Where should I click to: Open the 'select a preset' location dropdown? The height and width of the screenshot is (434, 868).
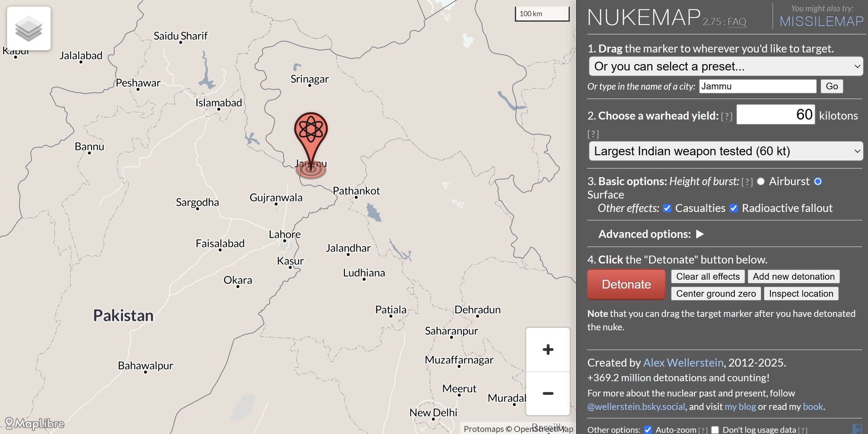click(726, 66)
